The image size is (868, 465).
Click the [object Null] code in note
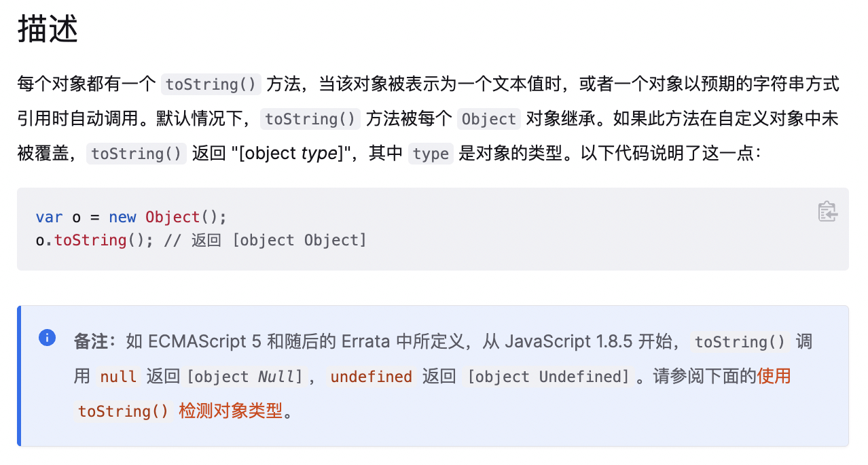245,376
